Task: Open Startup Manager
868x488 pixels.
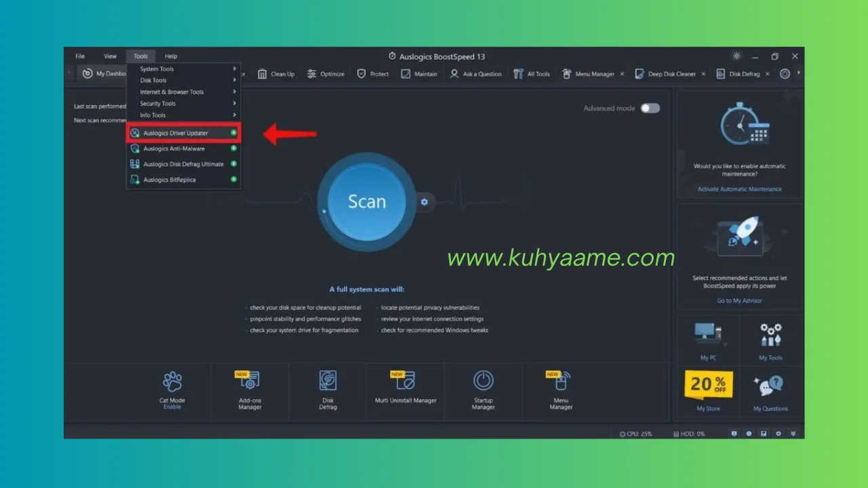Action: pyautogui.click(x=483, y=391)
